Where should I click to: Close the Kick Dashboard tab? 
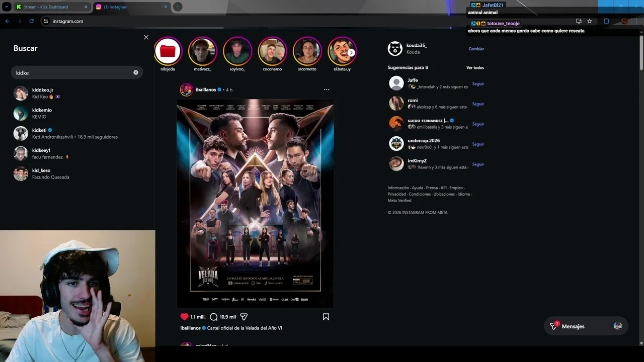(86, 7)
